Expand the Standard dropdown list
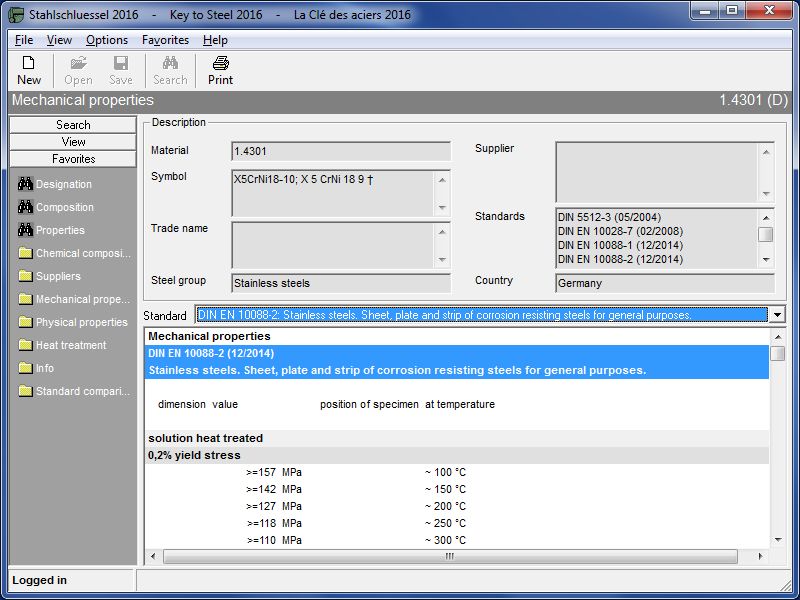Screen dimensions: 800x600 [x=777, y=315]
